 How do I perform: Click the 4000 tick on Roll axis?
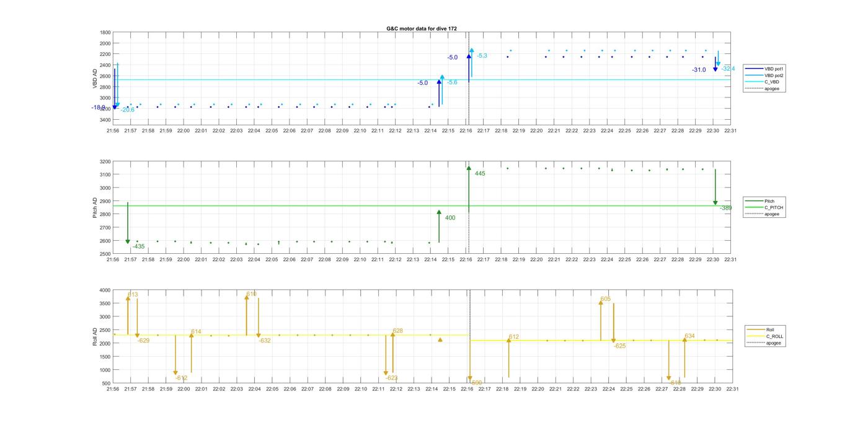[x=105, y=290]
